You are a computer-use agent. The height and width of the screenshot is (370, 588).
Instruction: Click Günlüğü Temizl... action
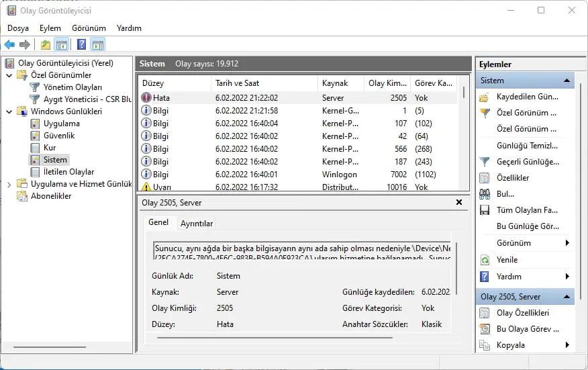click(x=527, y=146)
